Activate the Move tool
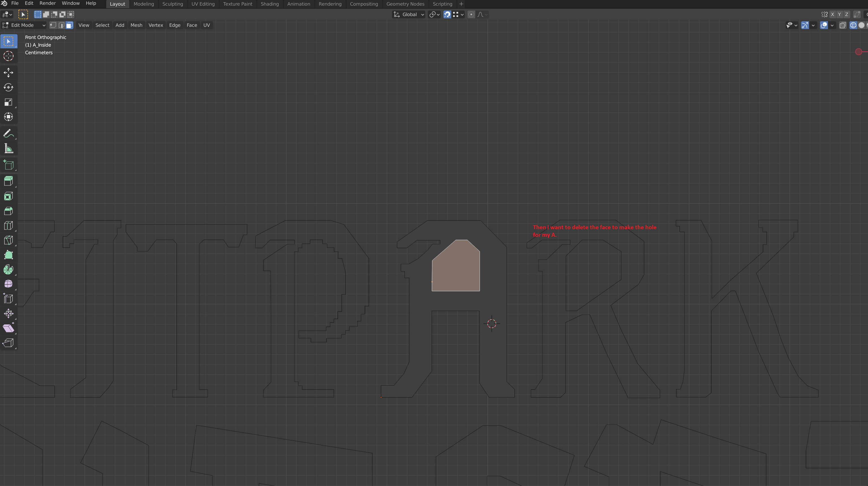 pos(8,72)
